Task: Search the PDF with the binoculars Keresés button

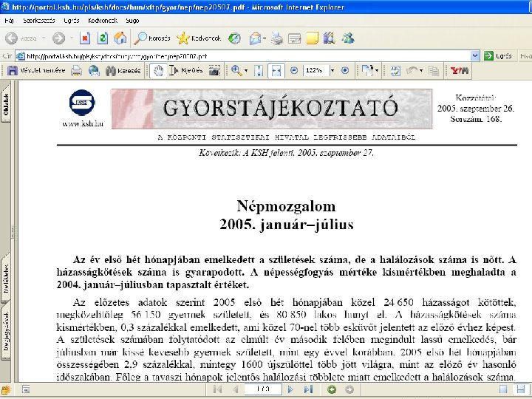Action: tap(123, 71)
